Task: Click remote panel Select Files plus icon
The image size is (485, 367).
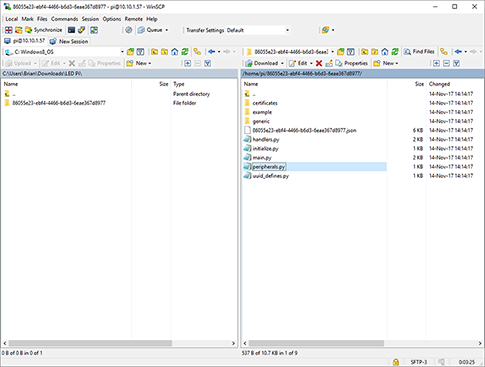Action: pyautogui.click(x=436, y=63)
